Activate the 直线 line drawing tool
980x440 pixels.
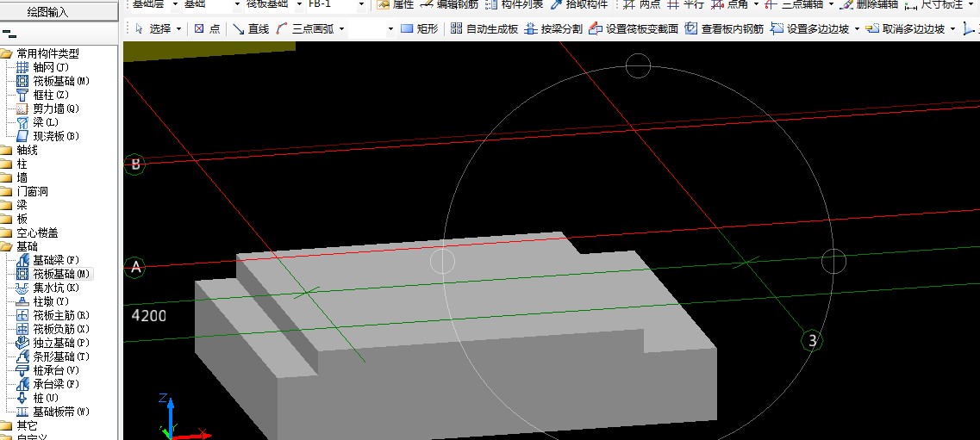(251, 28)
